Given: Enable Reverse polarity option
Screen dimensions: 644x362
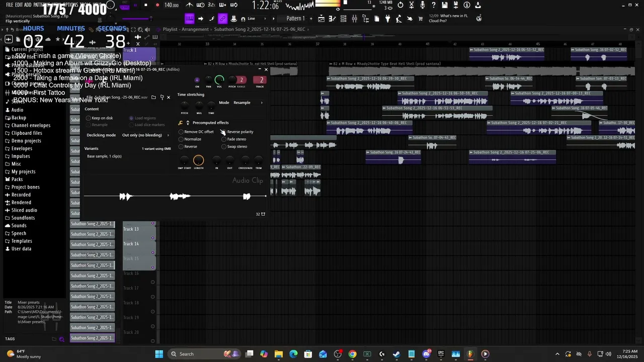Looking at the screenshot, I should 237,132.
